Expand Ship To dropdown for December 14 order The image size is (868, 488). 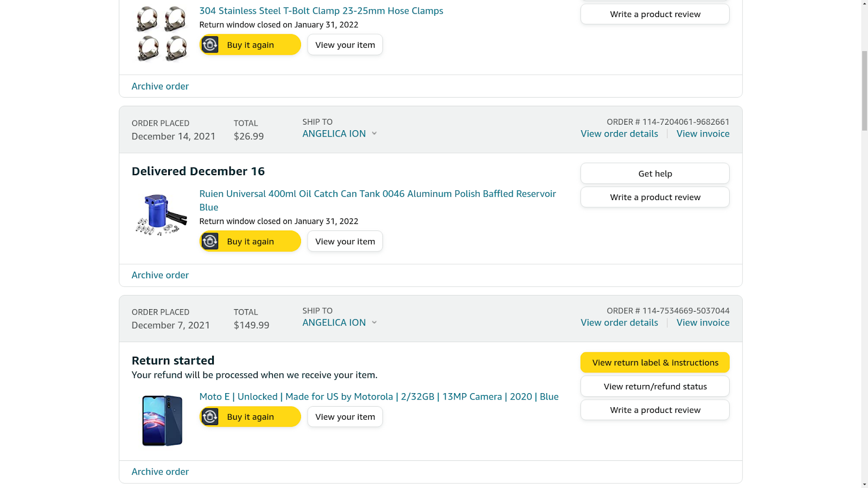pos(374,133)
